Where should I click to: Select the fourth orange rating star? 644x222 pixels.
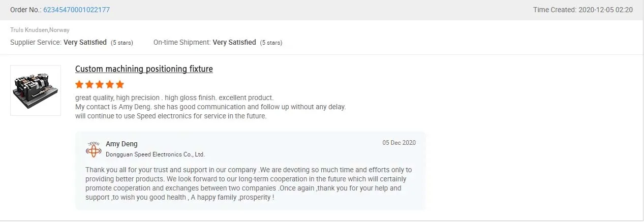[x=110, y=84]
